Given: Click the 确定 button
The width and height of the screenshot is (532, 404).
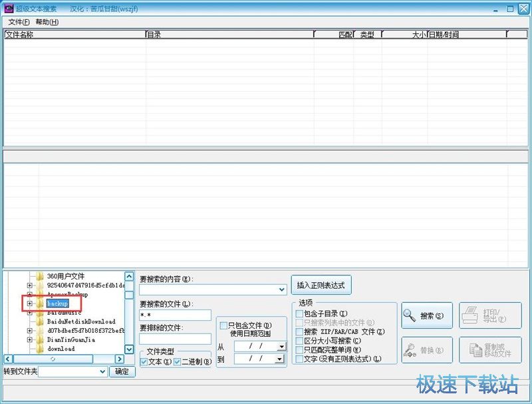Looking at the screenshot, I should pyautogui.click(x=122, y=371).
